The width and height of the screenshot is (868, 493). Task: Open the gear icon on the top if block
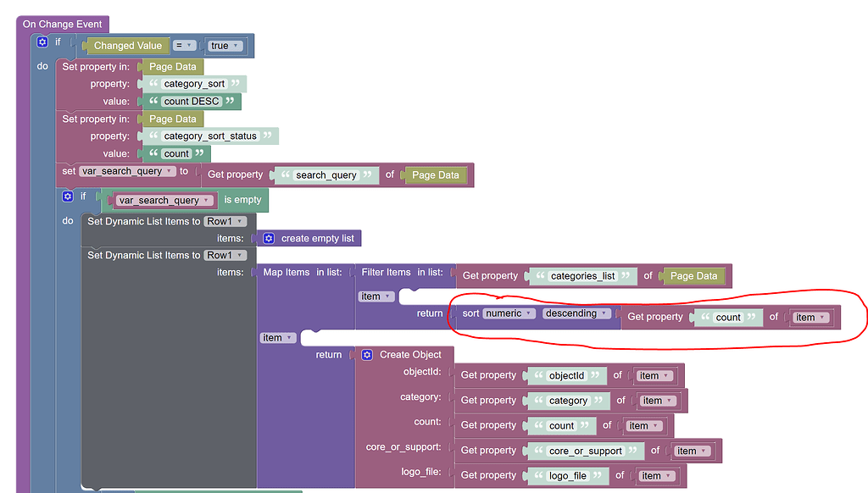click(41, 41)
